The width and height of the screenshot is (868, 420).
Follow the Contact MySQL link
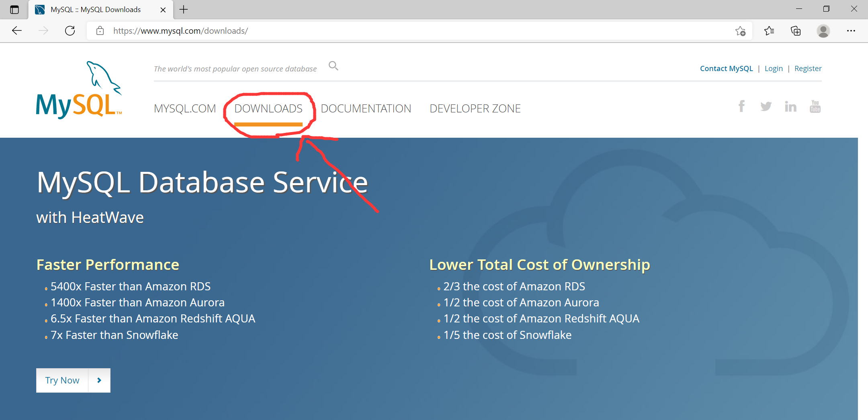pos(726,68)
